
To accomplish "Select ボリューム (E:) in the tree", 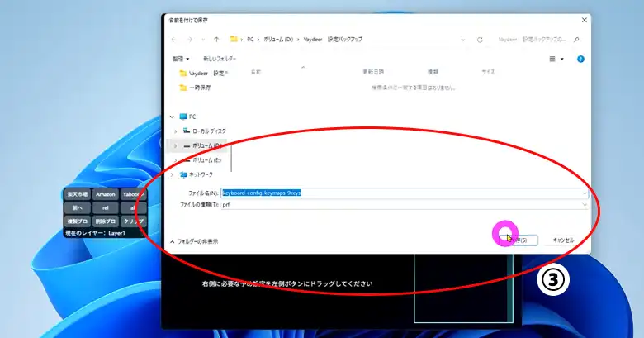I will [x=202, y=160].
